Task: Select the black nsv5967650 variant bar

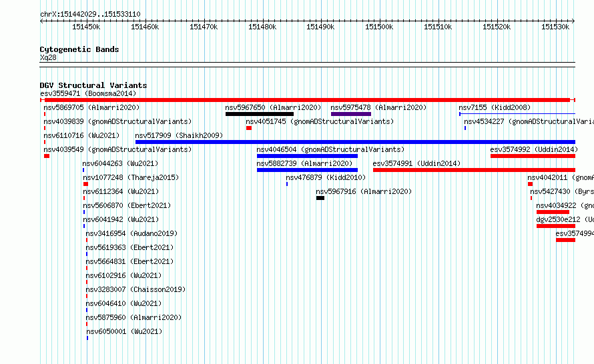Action: click(x=260, y=114)
